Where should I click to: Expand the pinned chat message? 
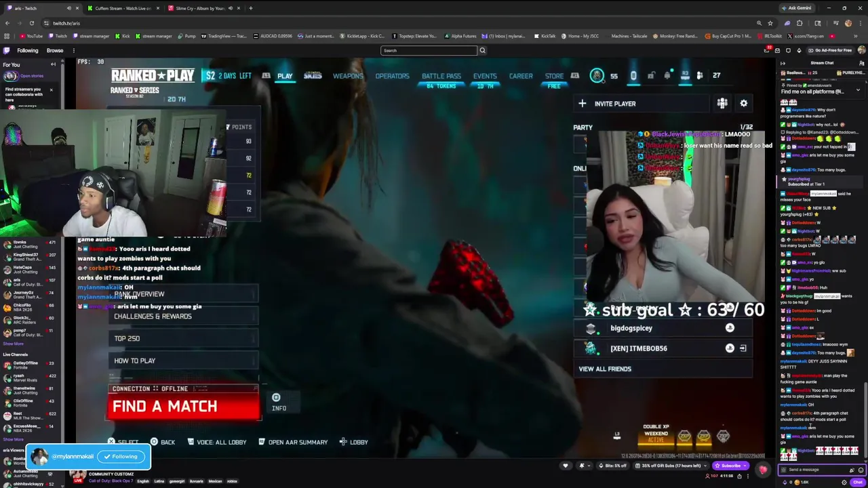(857, 89)
